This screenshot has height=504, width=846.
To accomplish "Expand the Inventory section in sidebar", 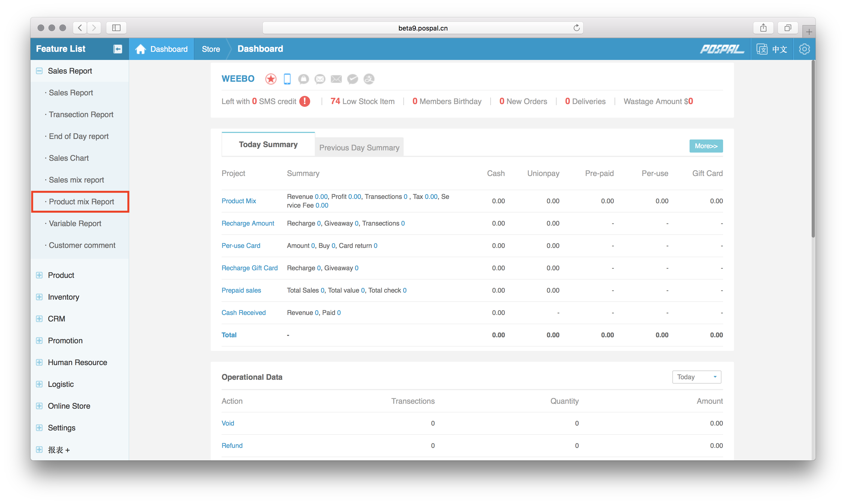I will (40, 297).
